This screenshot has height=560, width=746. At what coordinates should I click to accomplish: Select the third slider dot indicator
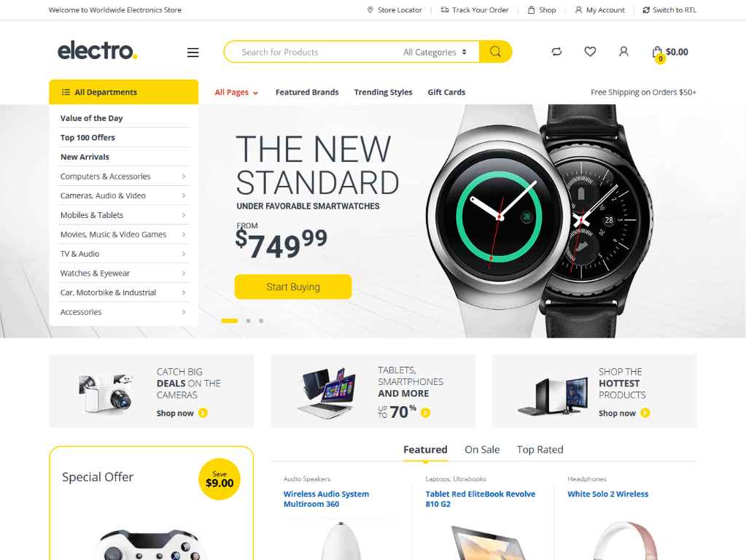click(x=261, y=321)
